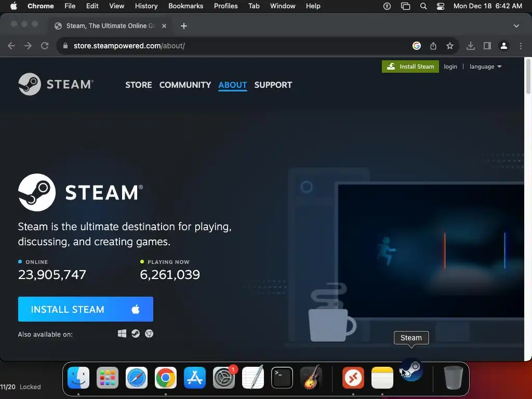The image size is (532, 399).
Task: Launch Steam from the dock
Action: (411, 370)
